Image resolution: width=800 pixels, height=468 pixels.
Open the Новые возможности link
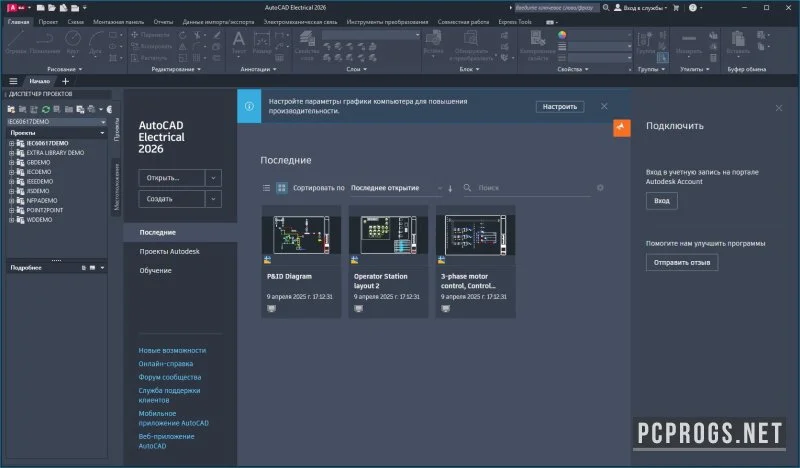click(x=172, y=350)
